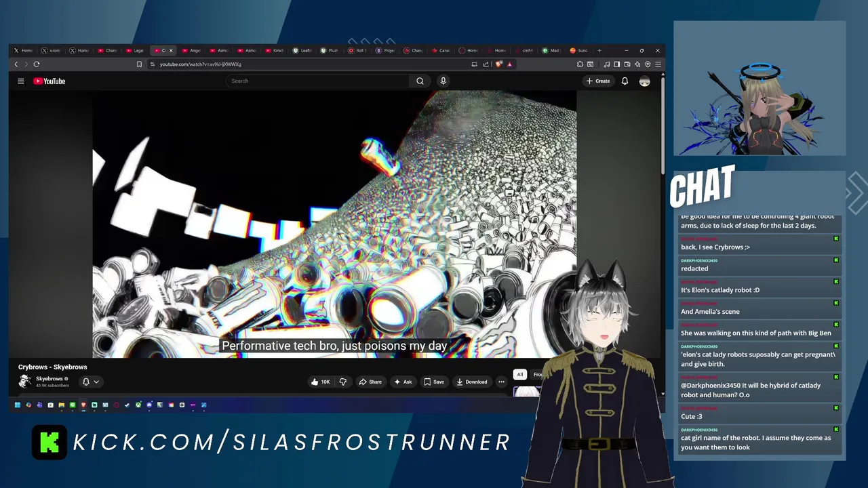Open the account avatar menu
This screenshot has width=868, height=488.
644,81
